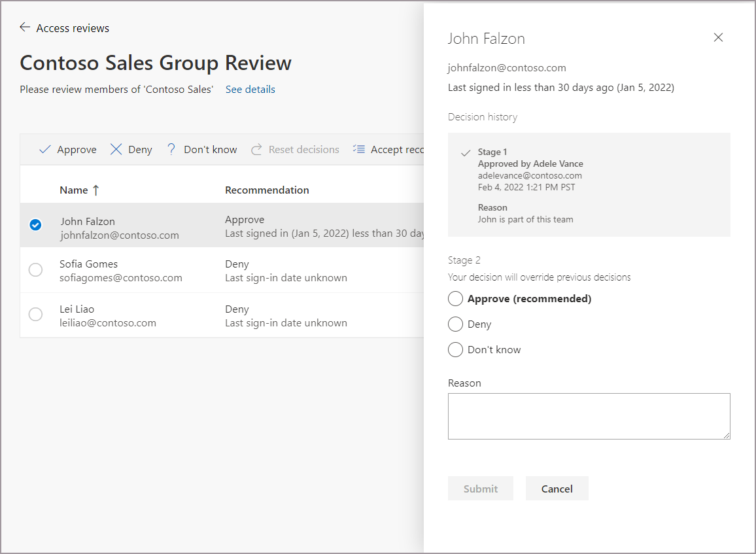The image size is (756, 554).
Task: Close the John Falzon details panel
Action: coord(718,38)
